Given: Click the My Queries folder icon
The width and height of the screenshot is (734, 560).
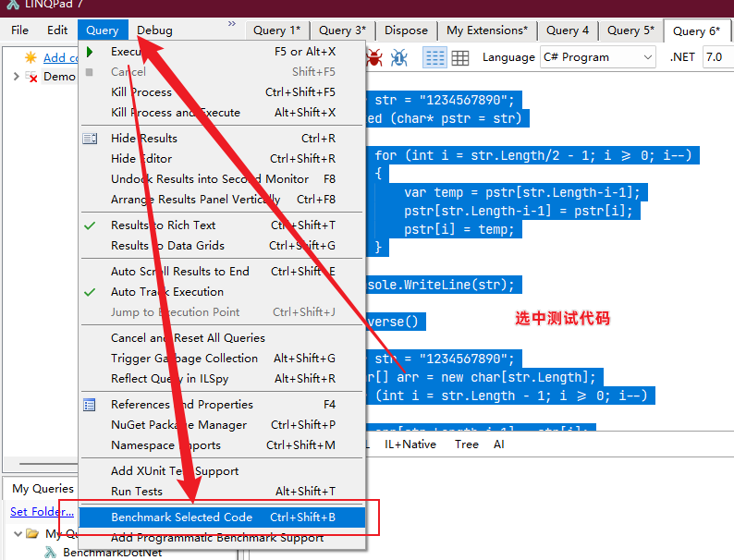Looking at the screenshot, I should coord(32,533).
